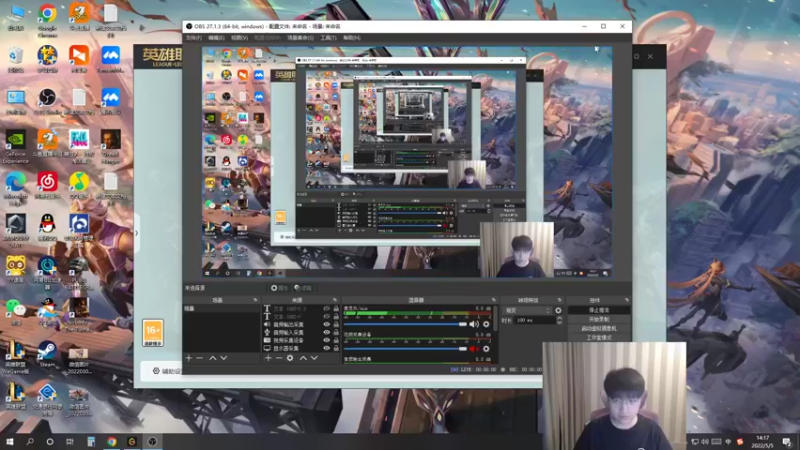Add a new source with the plus icon
The width and height of the screenshot is (800, 450).
[268, 358]
